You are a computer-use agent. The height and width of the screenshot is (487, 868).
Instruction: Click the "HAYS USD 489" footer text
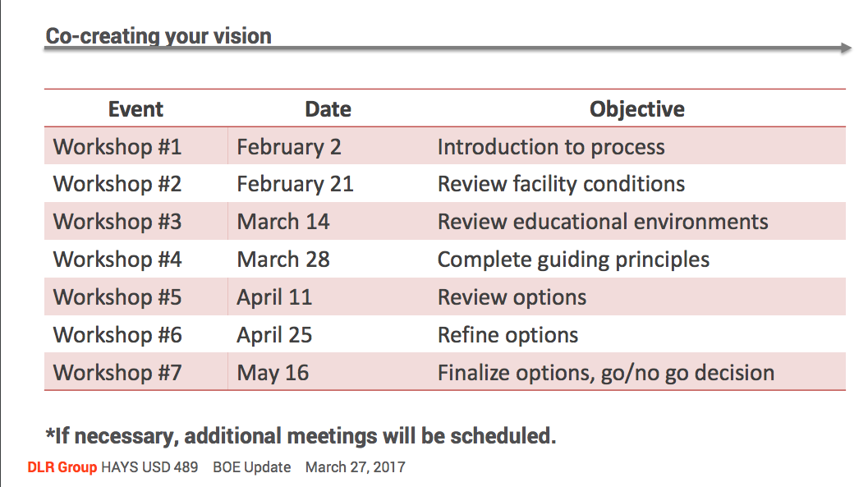click(x=149, y=467)
